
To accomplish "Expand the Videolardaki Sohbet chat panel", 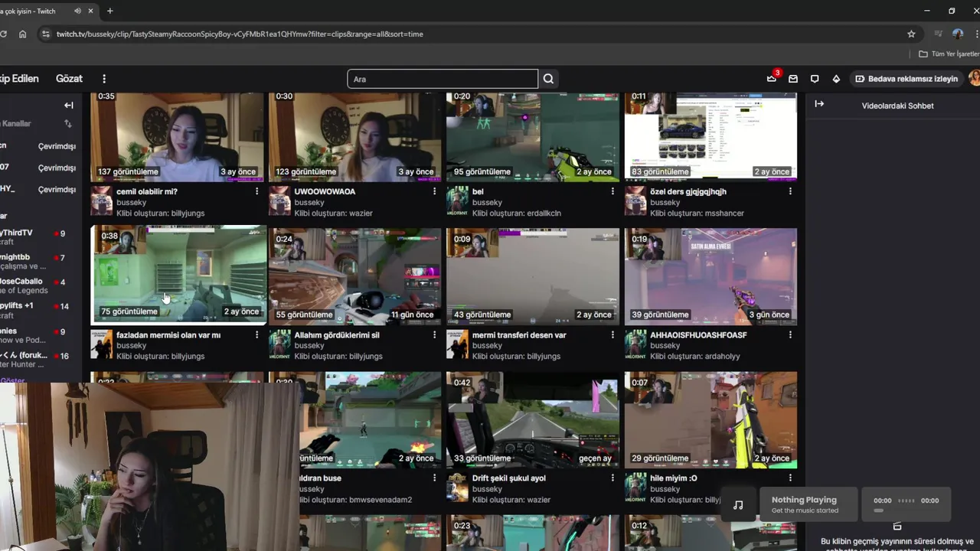I will 819,104.
